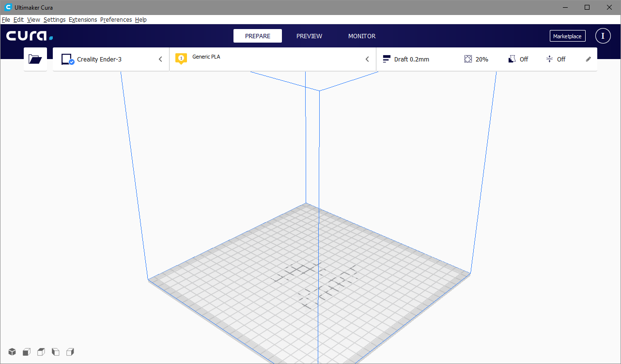Maximize the Ultimaker Cura window

(x=587, y=7)
